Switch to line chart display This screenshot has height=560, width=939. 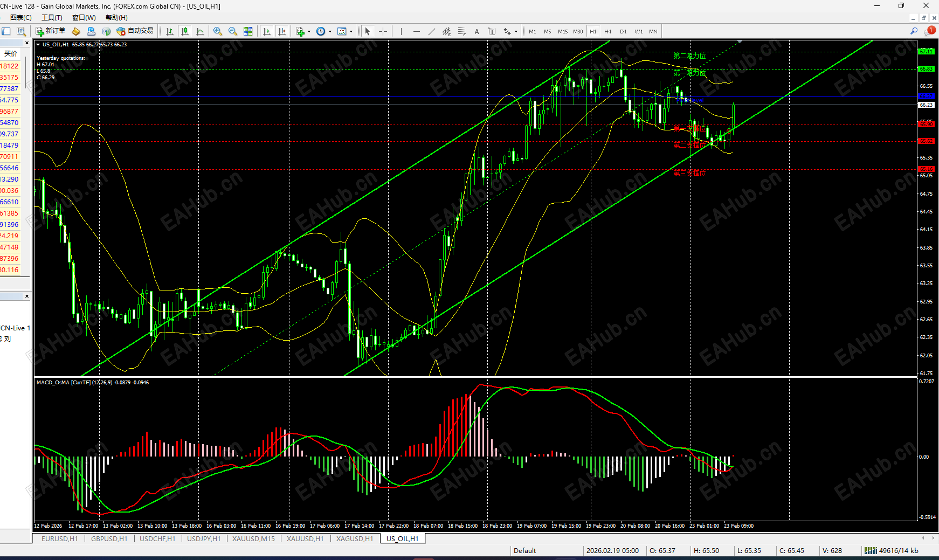200,31
